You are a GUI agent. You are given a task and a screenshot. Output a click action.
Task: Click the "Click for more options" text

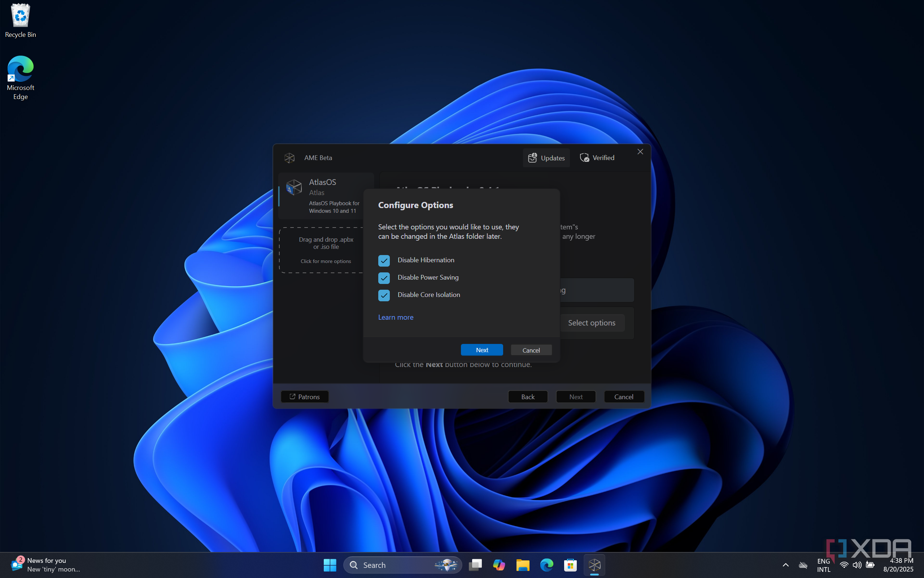pos(326,261)
